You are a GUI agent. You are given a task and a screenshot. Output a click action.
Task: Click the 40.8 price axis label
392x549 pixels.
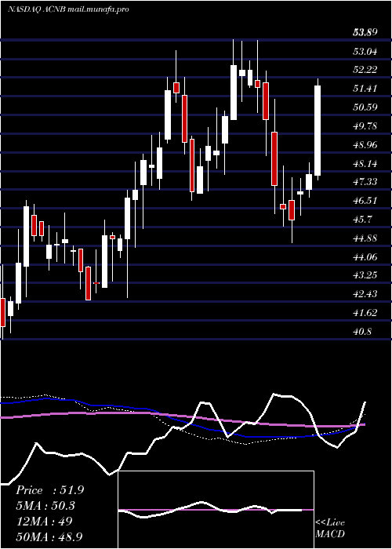point(362,331)
